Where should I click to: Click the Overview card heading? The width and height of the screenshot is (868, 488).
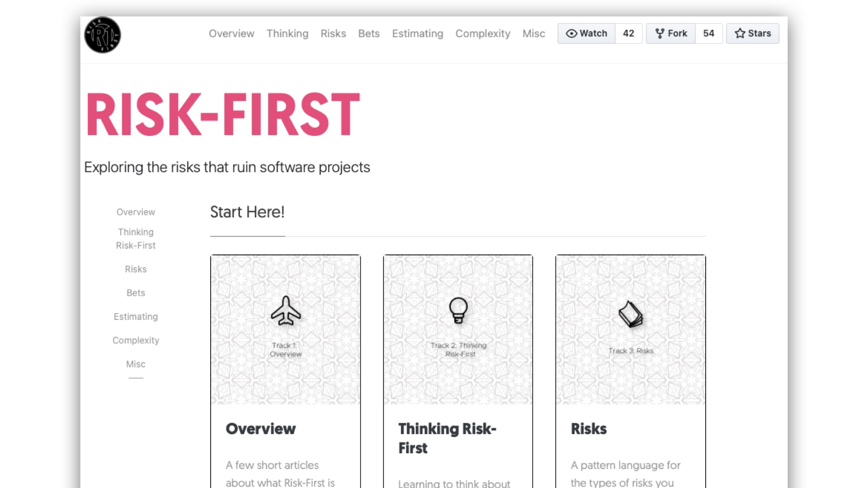tap(261, 428)
